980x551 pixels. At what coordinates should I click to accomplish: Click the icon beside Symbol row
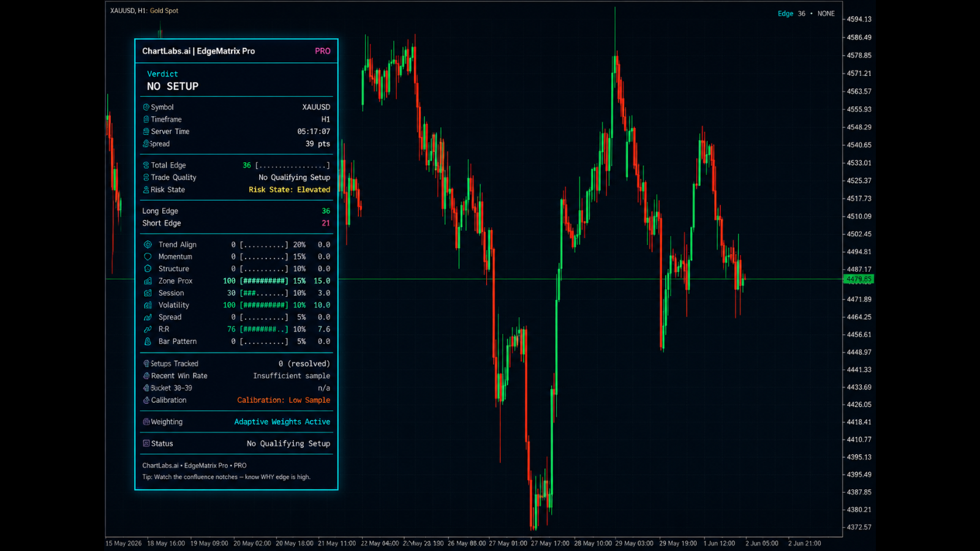[x=146, y=107]
